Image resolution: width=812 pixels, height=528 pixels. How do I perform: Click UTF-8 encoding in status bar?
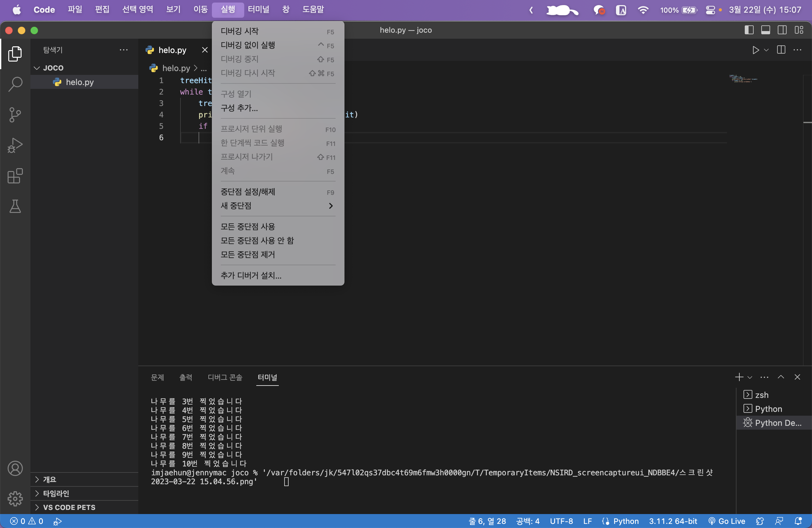[561, 521]
